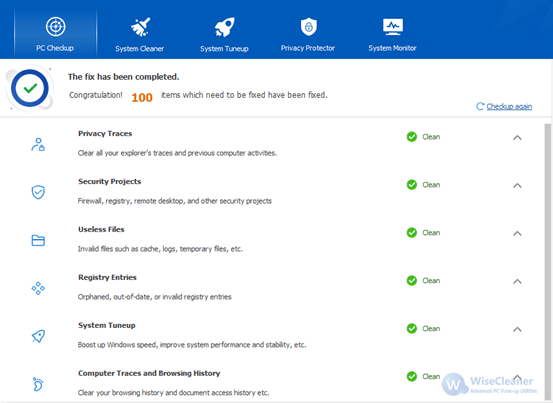Screen dimensions: 553x403
Task: Click the System Tuneup rocket list icon
Action: 38,336
